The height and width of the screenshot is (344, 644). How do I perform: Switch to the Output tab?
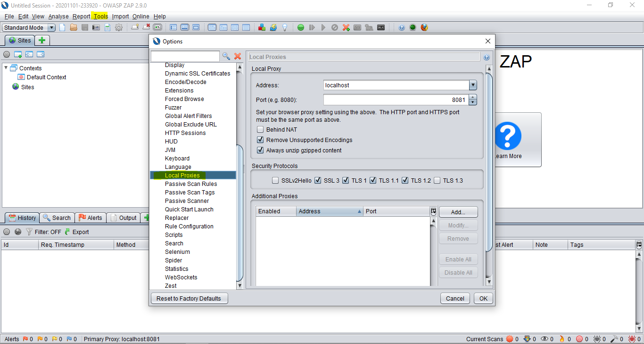[x=123, y=218]
